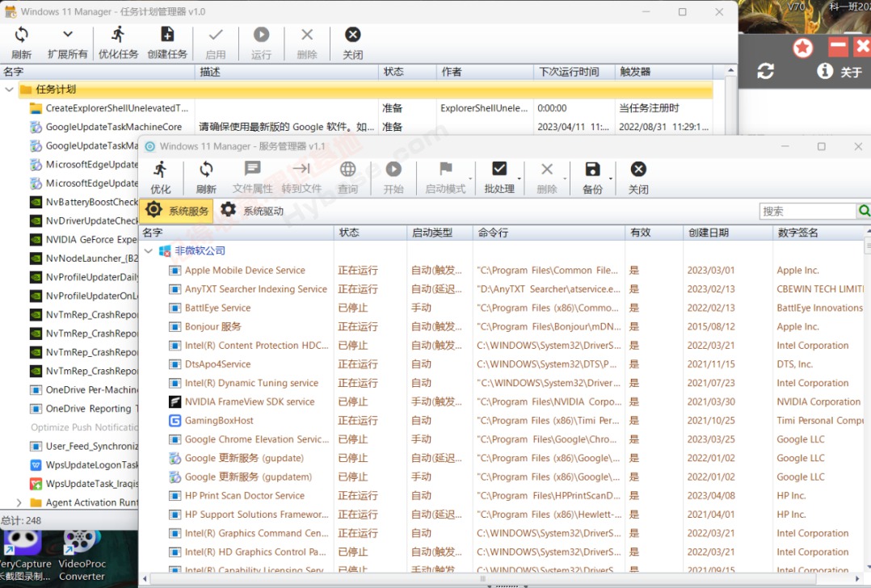Screen dimensions: 871x588
Task: Select HP Print Scan Doctor Service row
Action: pyautogui.click(x=502, y=496)
